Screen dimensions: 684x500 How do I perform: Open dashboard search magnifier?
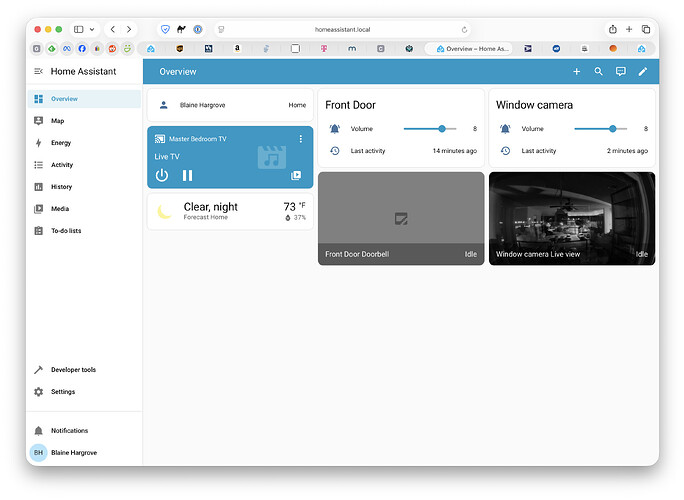(x=598, y=71)
